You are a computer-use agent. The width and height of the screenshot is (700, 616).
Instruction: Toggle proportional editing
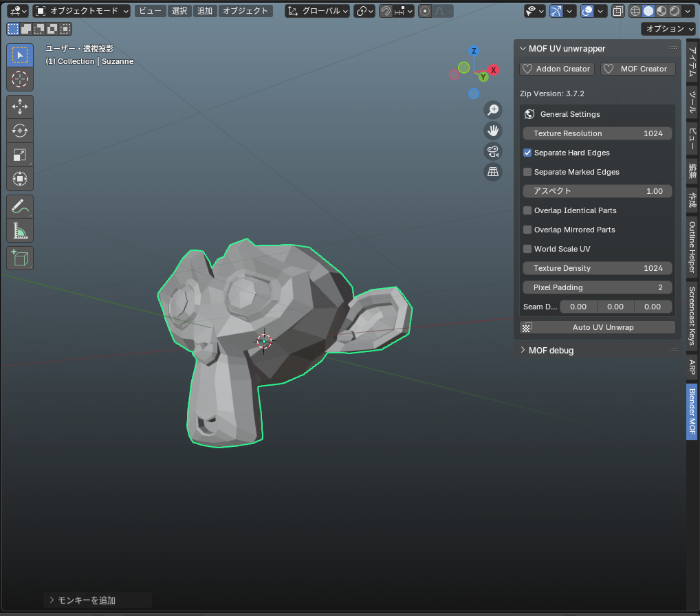point(425,11)
